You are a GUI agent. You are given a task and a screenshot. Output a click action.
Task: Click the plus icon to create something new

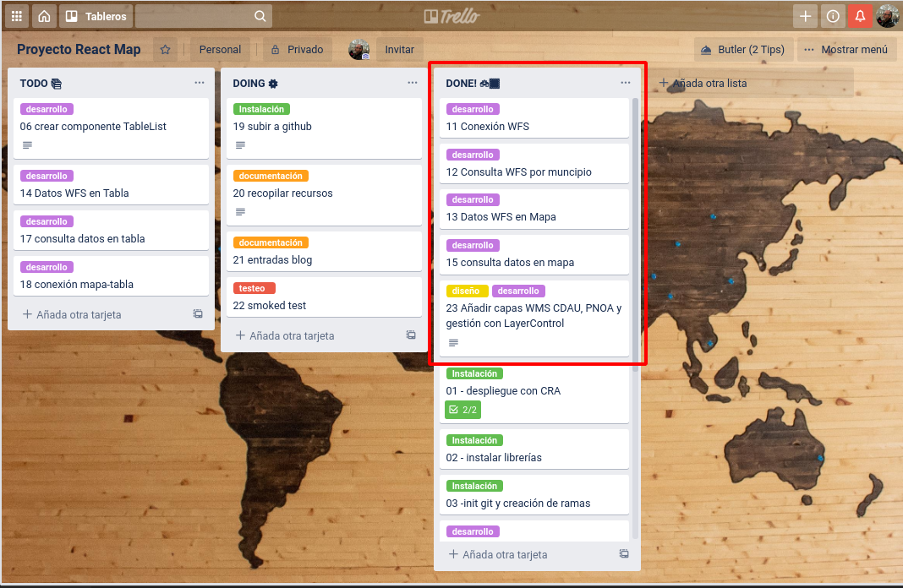coord(805,15)
